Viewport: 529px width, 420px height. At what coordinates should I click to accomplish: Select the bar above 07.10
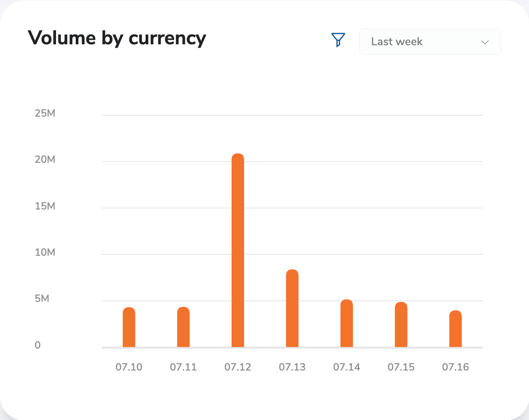click(129, 327)
